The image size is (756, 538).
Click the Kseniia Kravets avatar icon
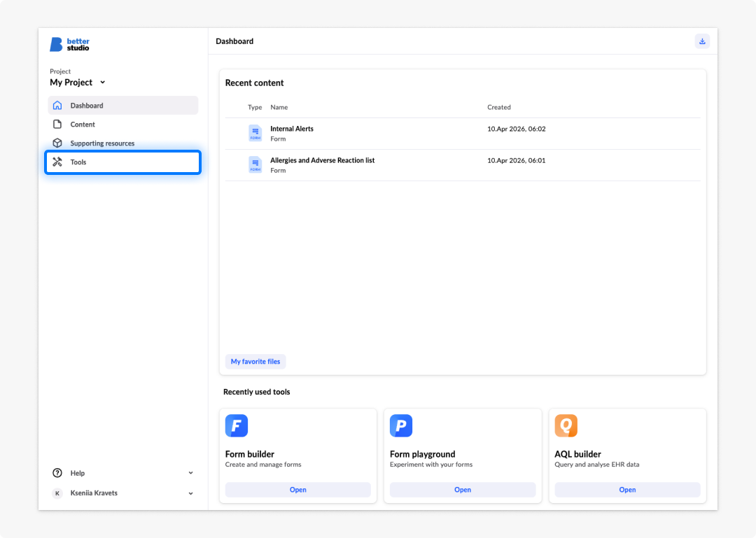point(57,493)
